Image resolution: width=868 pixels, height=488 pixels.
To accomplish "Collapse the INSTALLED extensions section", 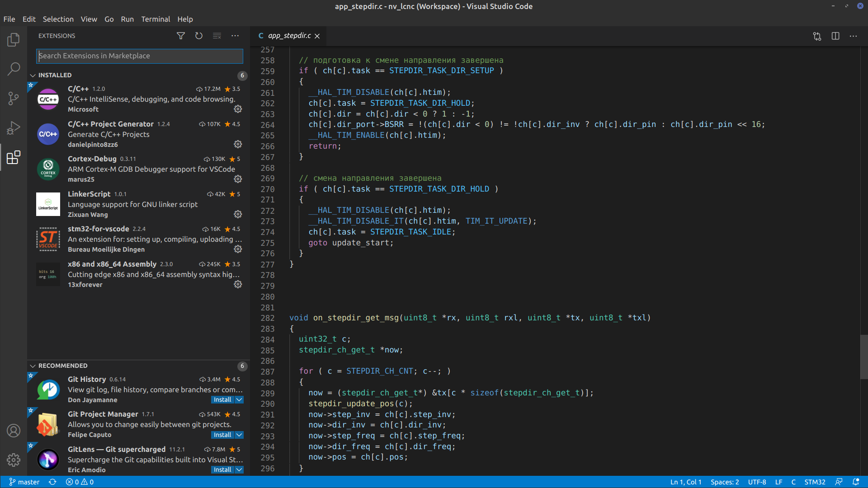I will pos(33,75).
